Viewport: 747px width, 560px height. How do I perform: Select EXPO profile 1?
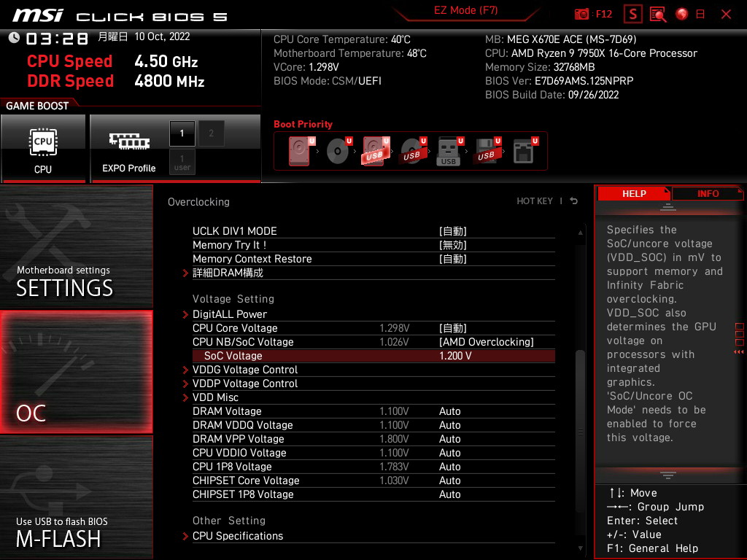(182, 133)
